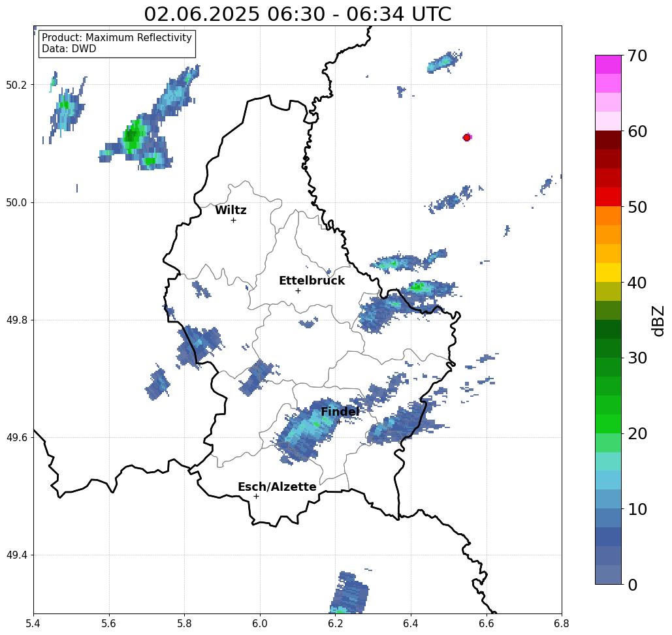Click the longitude 6.0 axis label

click(260, 623)
